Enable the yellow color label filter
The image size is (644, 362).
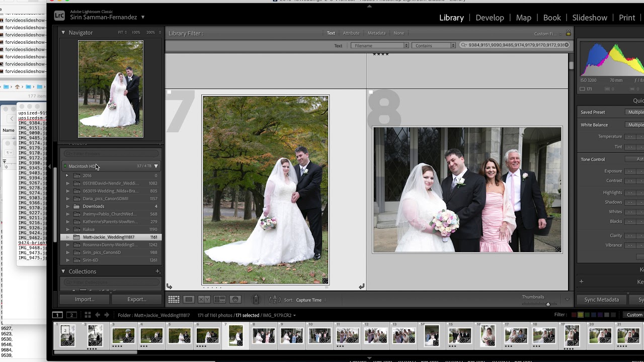coord(581,315)
